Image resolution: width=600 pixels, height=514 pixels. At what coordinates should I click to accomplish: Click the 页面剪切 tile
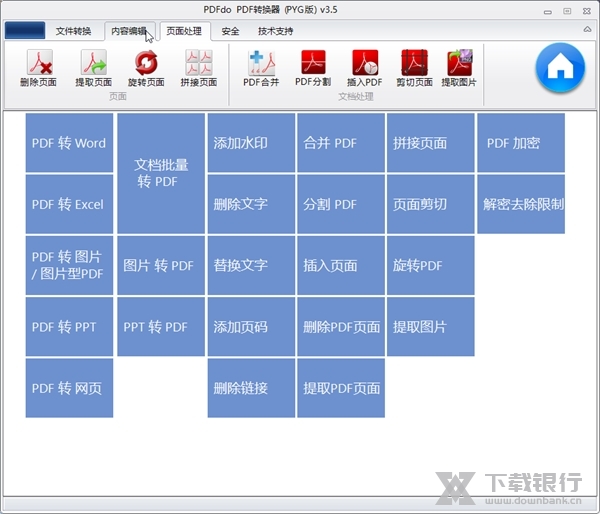coord(431,204)
